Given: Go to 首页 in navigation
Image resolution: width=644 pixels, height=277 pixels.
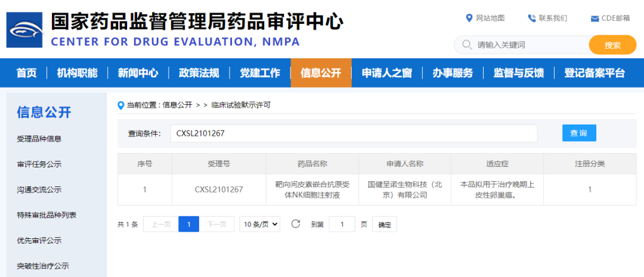Looking at the screenshot, I should click(26, 73).
